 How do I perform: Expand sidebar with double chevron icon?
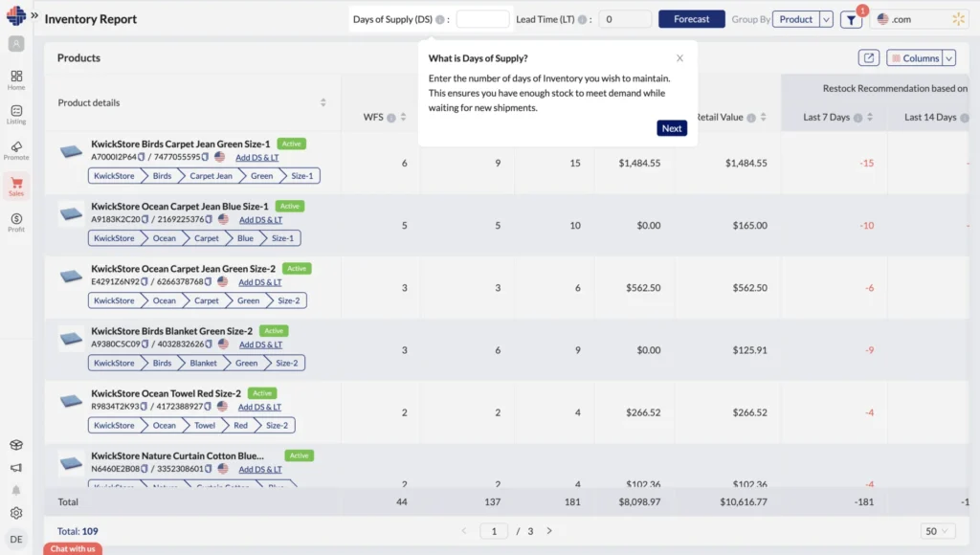(x=34, y=15)
